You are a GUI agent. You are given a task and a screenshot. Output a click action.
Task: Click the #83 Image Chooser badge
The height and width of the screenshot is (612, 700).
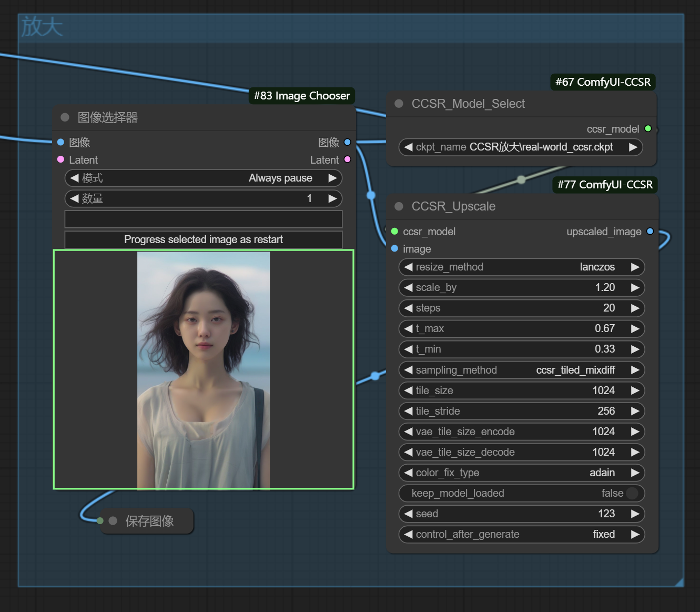302,96
